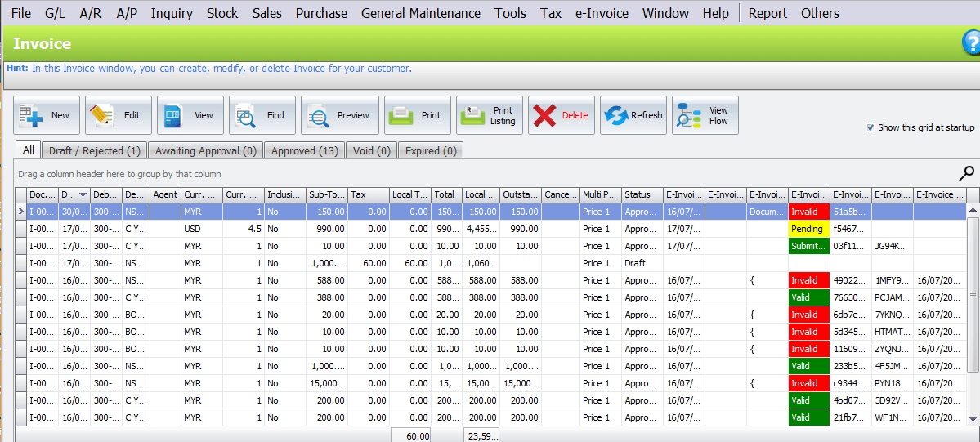
Task: Refresh the invoice grid
Action: tap(633, 115)
